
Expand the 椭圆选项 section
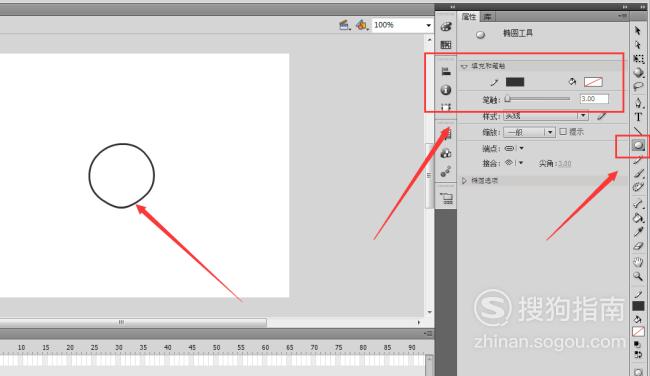pos(464,181)
